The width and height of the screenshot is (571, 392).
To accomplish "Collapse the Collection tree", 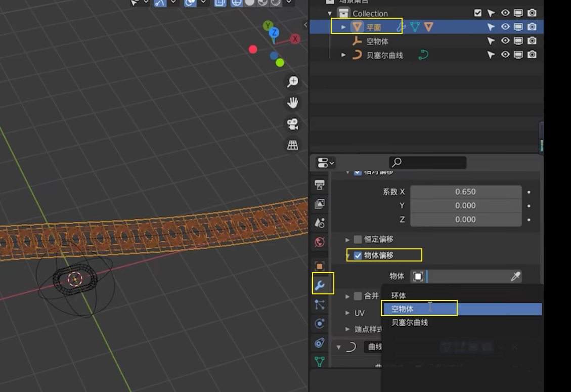I will pos(330,14).
